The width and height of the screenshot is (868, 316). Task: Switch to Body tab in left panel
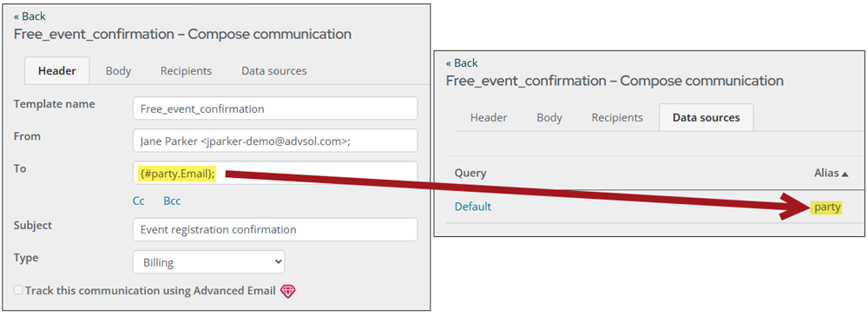click(x=118, y=71)
